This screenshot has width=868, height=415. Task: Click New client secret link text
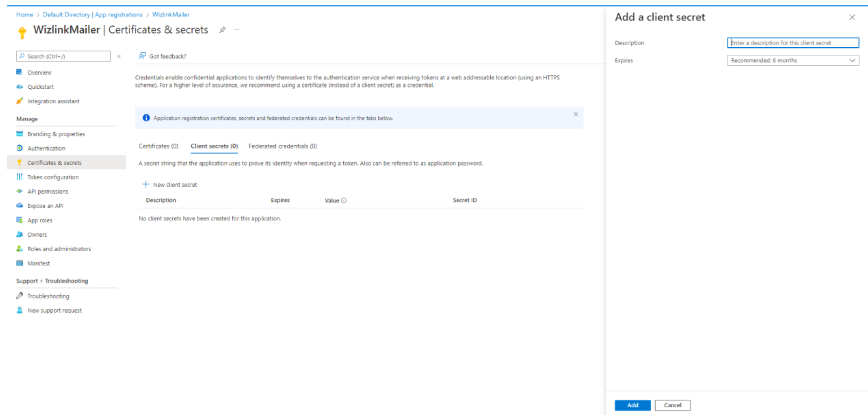click(x=175, y=185)
